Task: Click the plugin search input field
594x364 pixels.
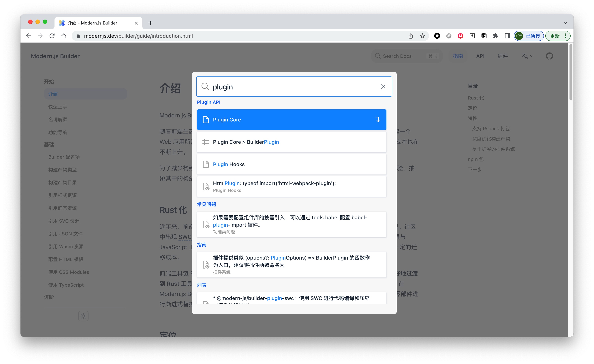Action: click(x=294, y=87)
